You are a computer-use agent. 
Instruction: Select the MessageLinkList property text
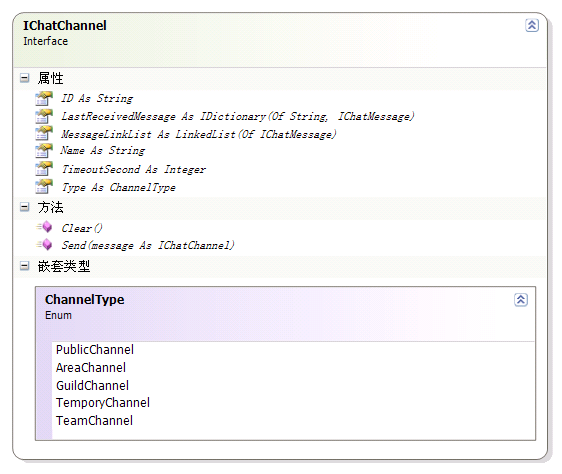pyautogui.click(x=199, y=134)
